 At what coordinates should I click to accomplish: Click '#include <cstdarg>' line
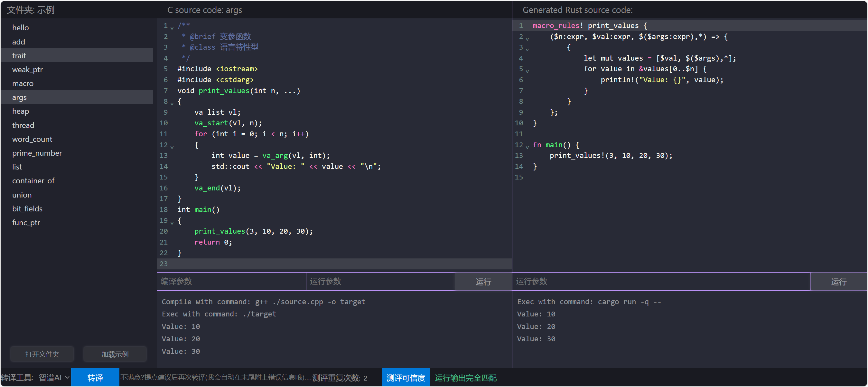coord(216,80)
